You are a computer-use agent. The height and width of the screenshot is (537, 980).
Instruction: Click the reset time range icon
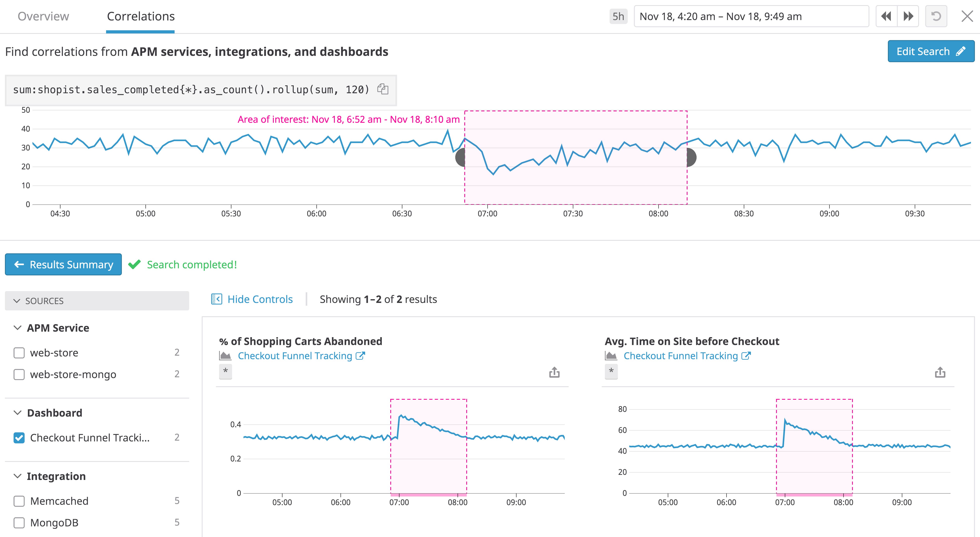pos(936,16)
